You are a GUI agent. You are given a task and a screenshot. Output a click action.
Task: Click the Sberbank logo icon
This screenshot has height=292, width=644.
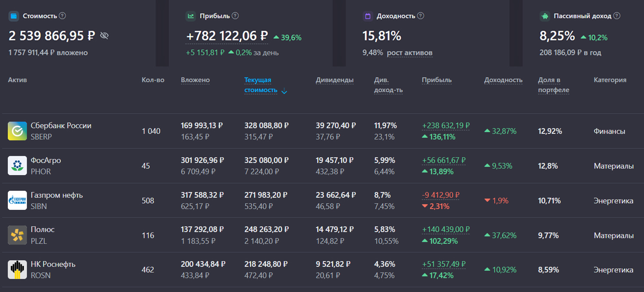tap(17, 131)
